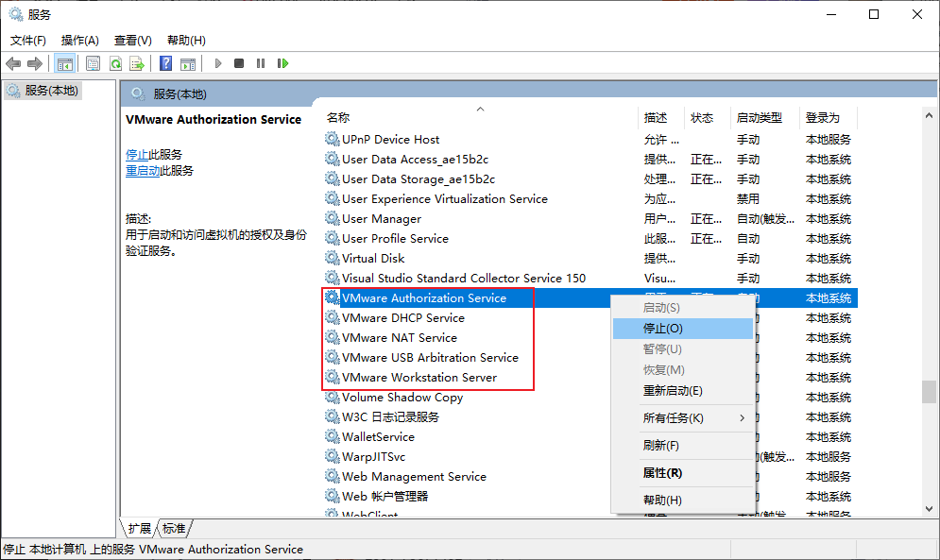Stop service with toolbar stop icon
This screenshot has height=560, width=940.
(x=239, y=63)
